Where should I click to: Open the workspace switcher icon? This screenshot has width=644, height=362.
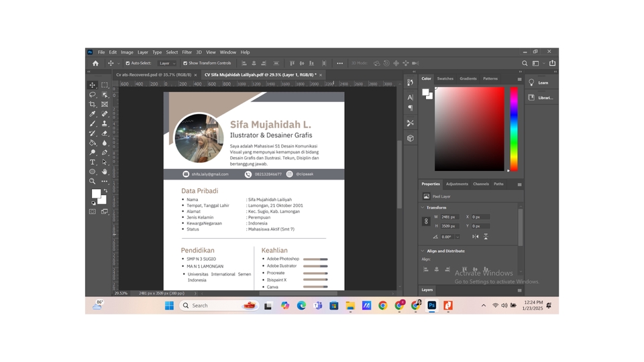(x=535, y=63)
